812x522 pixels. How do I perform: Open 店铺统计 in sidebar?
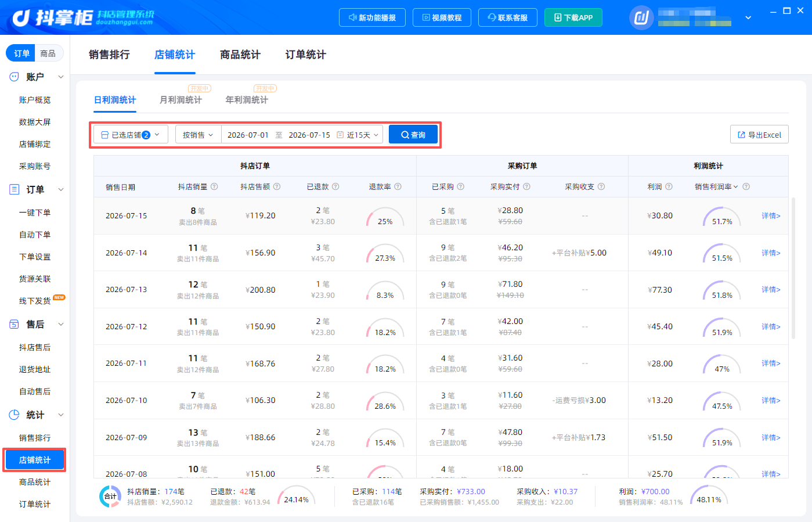tap(35, 460)
